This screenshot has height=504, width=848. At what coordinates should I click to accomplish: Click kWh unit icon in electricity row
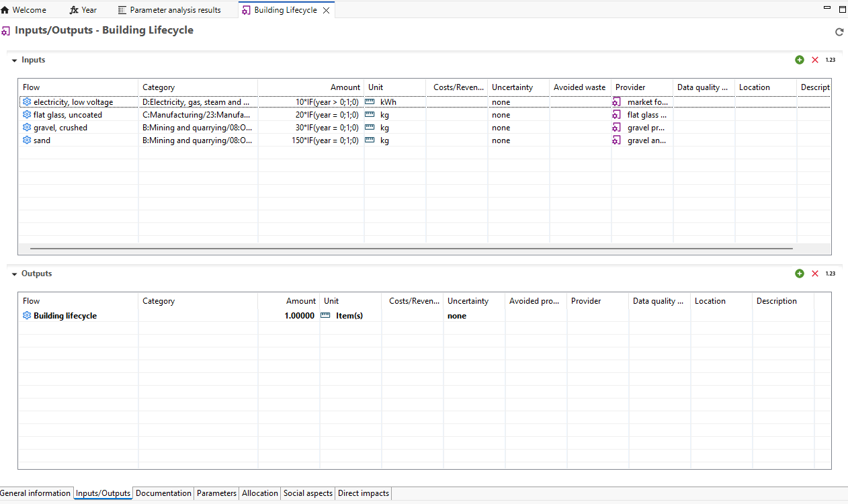(x=370, y=102)
